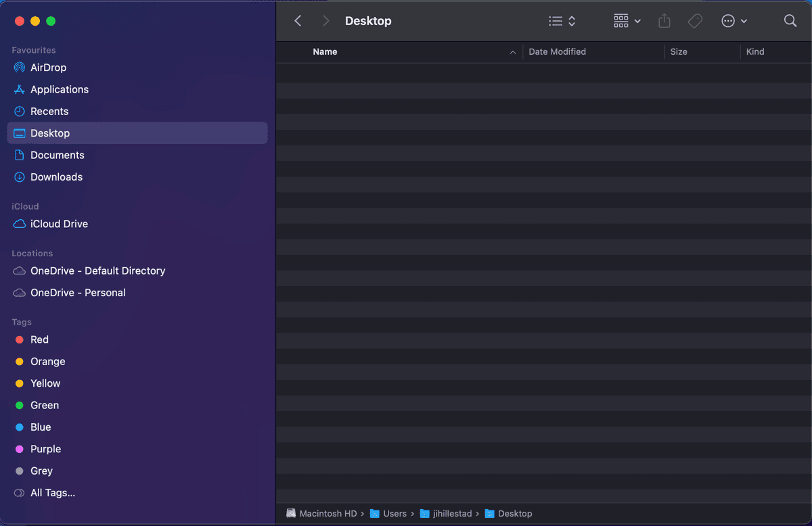Click the Edit Tags toolbar icon
The image size is (812, 526).
(695, 21)
